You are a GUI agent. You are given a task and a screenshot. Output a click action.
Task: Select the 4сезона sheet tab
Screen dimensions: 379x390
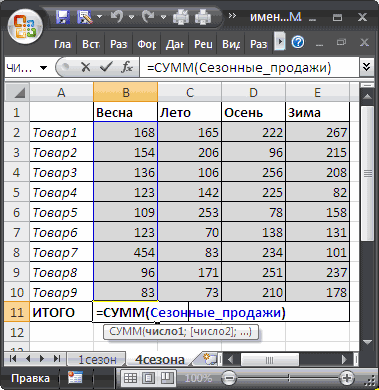coord(160,360)
